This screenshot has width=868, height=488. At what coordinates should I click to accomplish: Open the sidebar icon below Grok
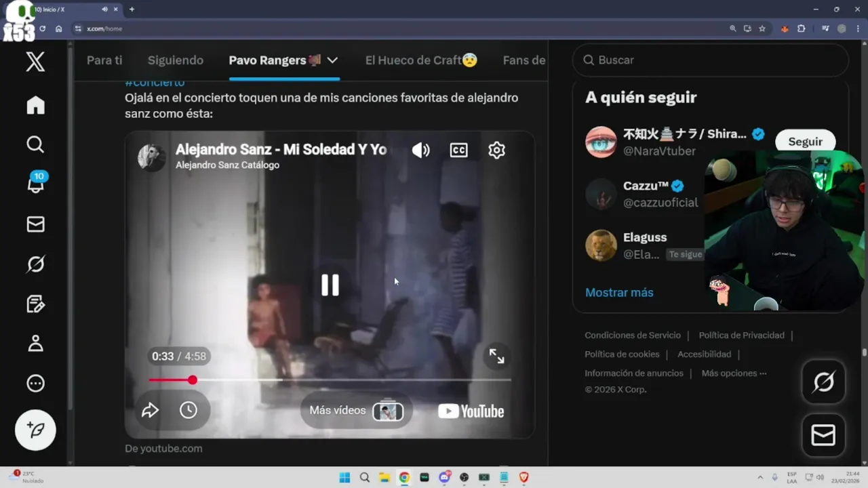[35, 304]
